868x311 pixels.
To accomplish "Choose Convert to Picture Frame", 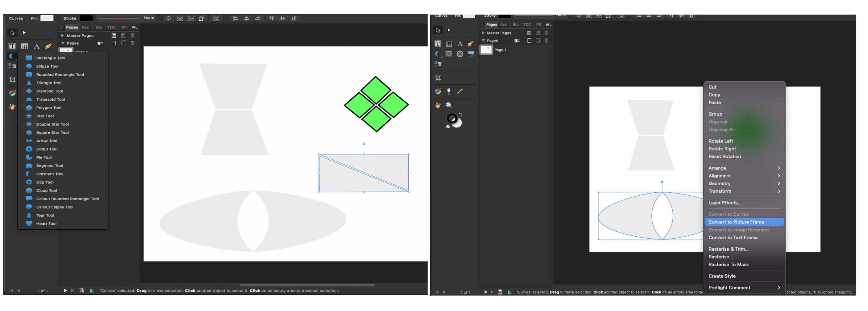I will [744, 222].
